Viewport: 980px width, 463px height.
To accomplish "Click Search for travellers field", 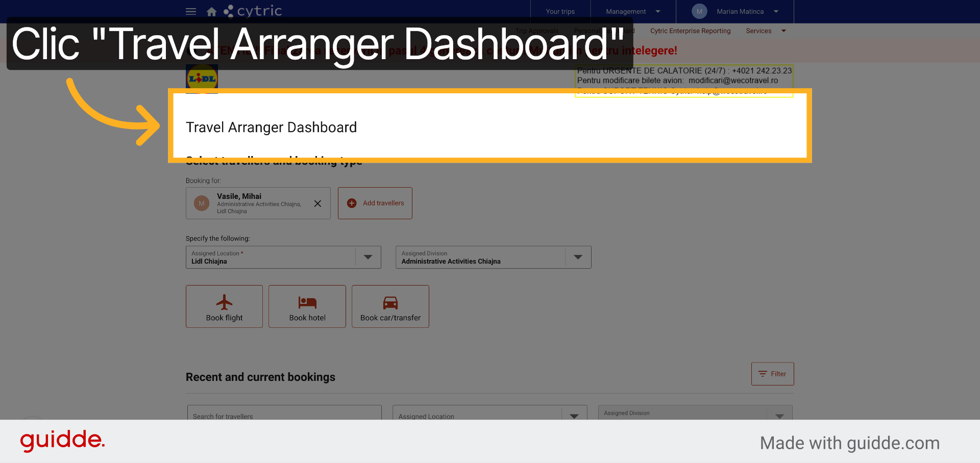I will point(284,413).
